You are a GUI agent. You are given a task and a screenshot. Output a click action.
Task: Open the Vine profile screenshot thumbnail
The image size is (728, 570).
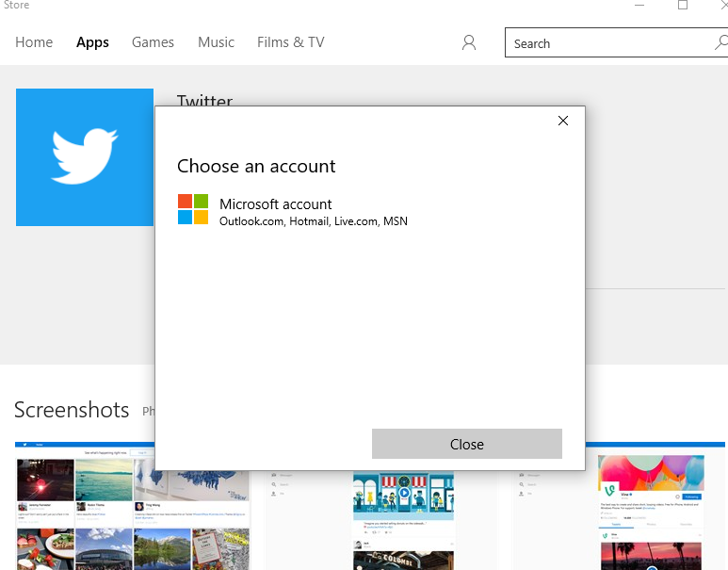click(620, 506)
